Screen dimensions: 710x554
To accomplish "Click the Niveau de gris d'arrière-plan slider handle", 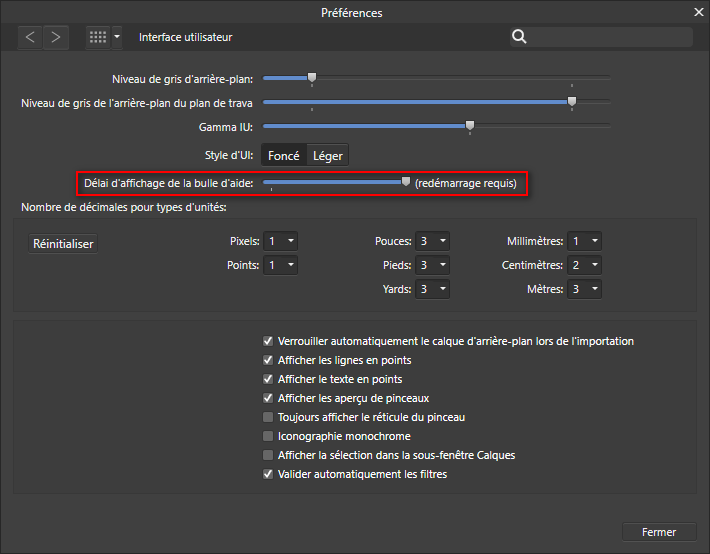I will [x=312, y=77].
